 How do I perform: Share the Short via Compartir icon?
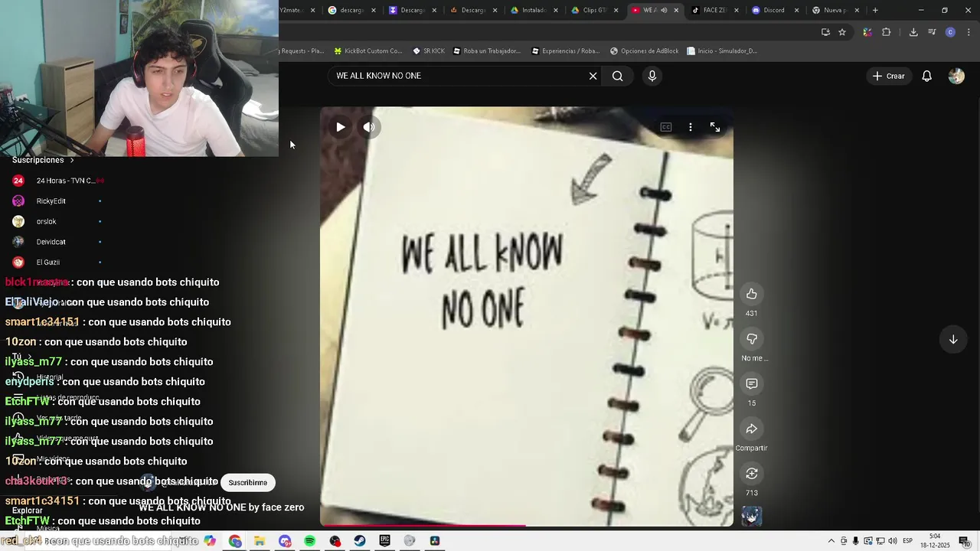pyautogui.click(x=752, y=429)
